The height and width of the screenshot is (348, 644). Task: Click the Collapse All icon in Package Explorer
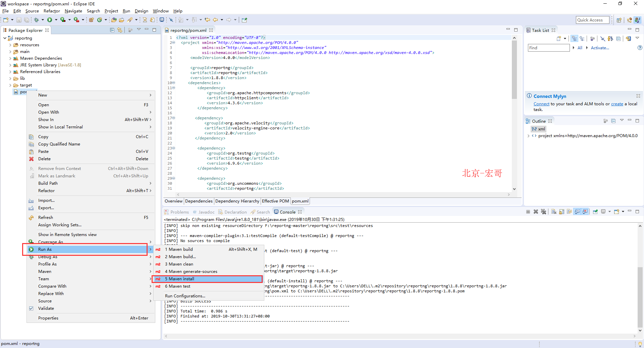click(112, 30)
